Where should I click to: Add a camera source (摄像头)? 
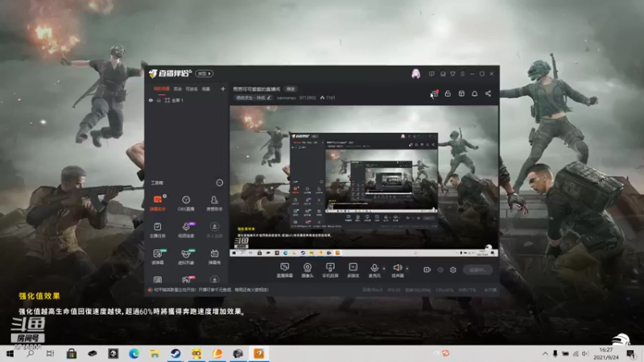(x=308, y=270)
